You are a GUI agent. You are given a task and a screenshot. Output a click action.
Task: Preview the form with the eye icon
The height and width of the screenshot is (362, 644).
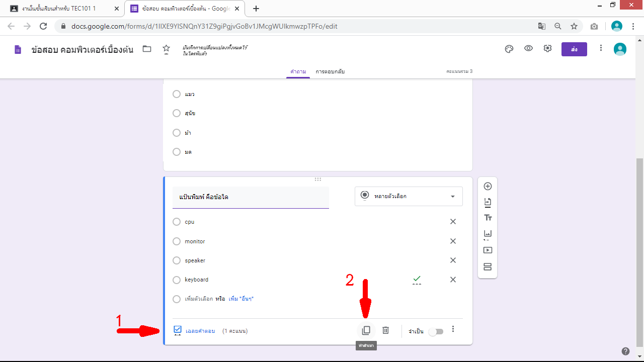pyautogui.click(x=528, y=49)
